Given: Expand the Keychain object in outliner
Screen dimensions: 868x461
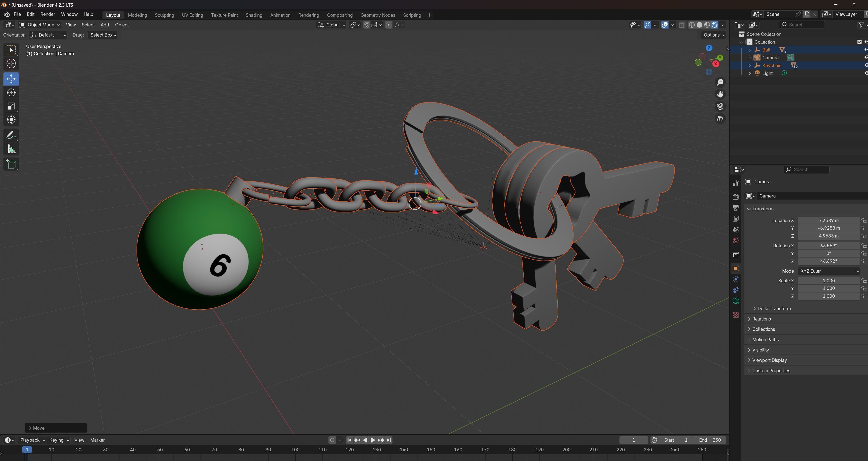Looking at the screenshot, I should coord(749,66).
